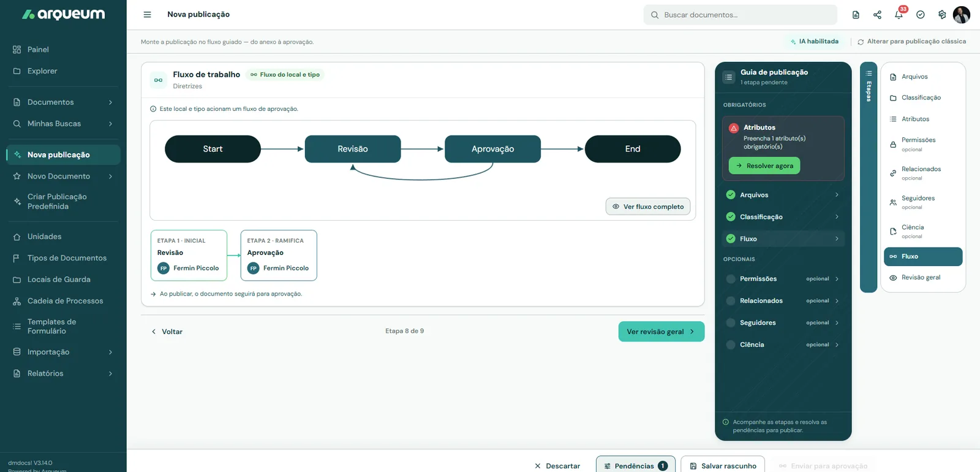Open the Etapa 2 Aprovação stage card

click(x=279, y=256)
